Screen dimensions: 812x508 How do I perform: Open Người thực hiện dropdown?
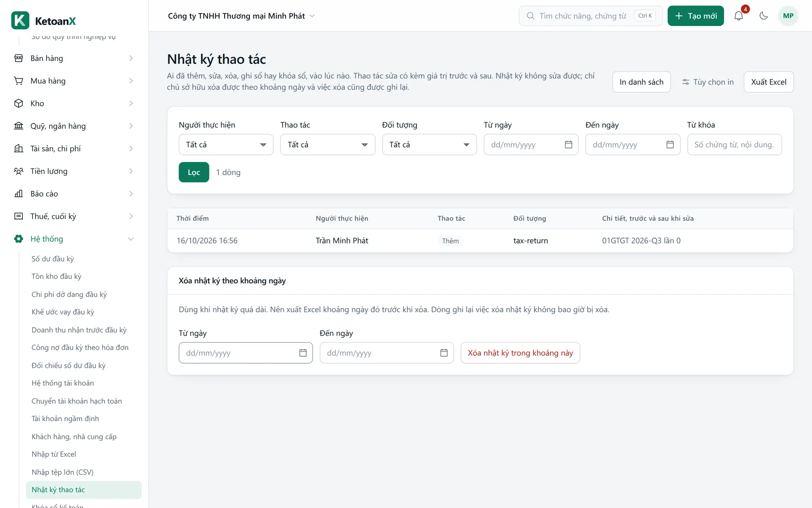pos(226,145)
